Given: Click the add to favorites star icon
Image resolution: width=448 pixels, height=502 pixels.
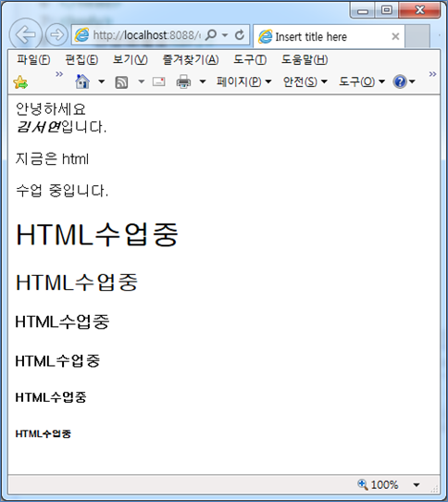Looking at the screenshot, I should click(20, 82).
